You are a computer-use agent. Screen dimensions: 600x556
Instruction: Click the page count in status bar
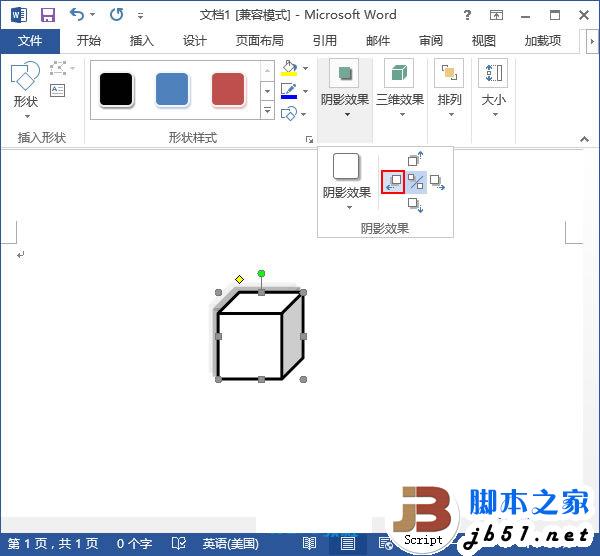point(53,543)
